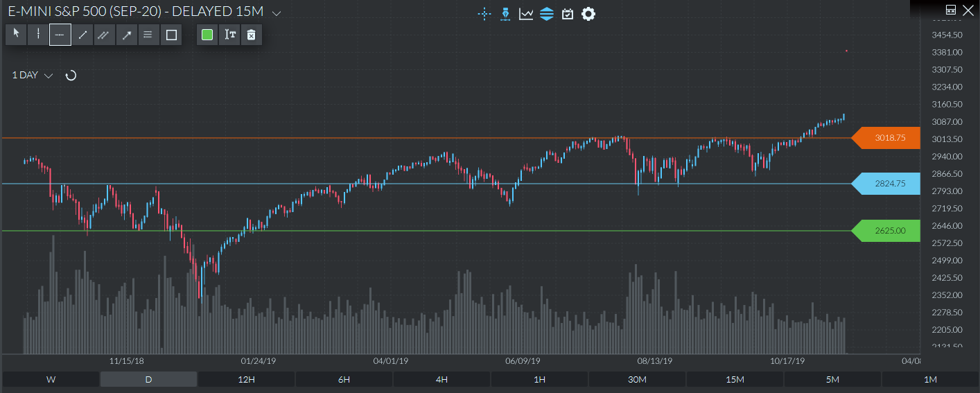The height and width of the screenshot is (393, 980).
Task: Activate the arrow annotation drawing tool
Action: pos(127,35)
